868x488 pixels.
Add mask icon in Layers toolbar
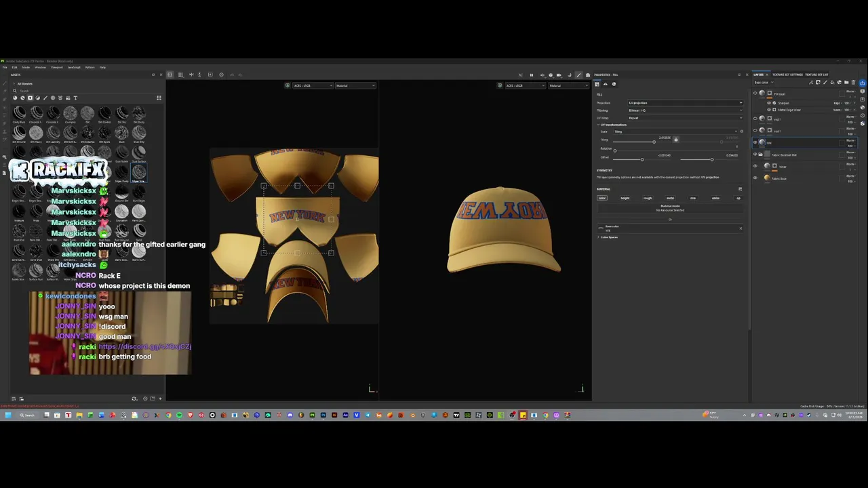pyautogui.click(x=818, y=83)
